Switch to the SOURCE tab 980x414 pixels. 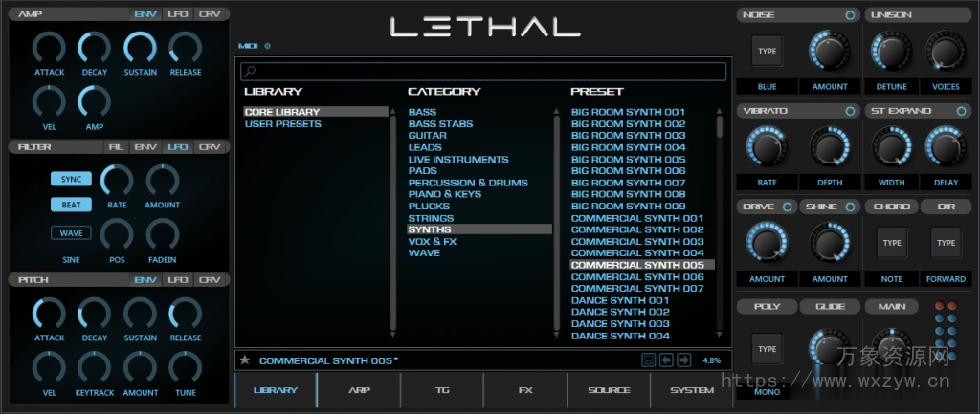coord(609,390)
